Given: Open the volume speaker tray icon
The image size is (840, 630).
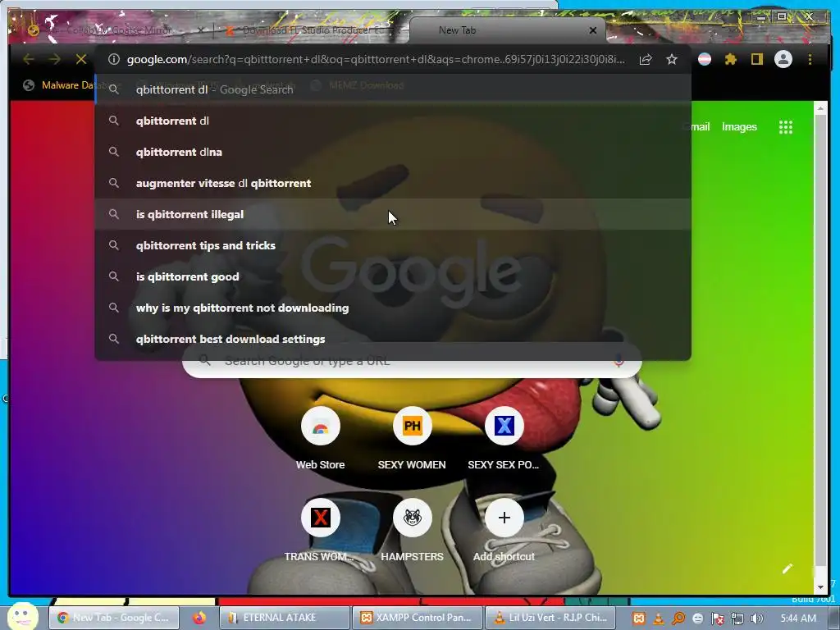Looking at the screenshot, I should click(x=757, y=619).
